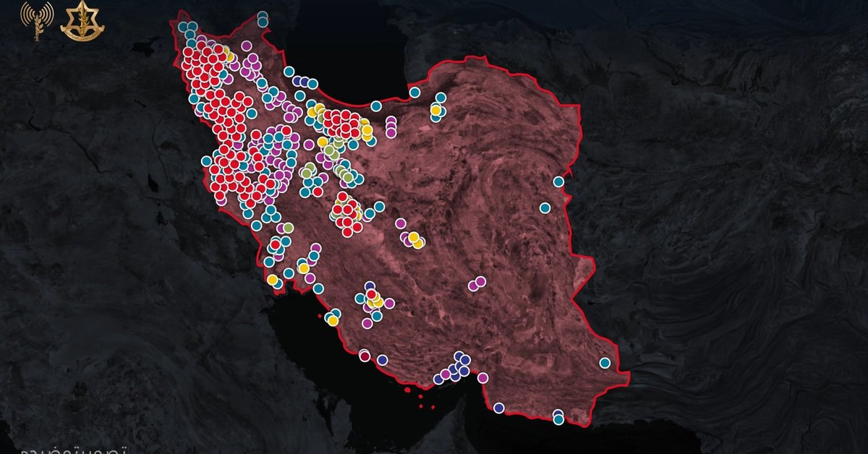Click the teal marker on Caspian Sea's southeast shore
This screenshot has width=868, height=454.
[x=414, y=93]
